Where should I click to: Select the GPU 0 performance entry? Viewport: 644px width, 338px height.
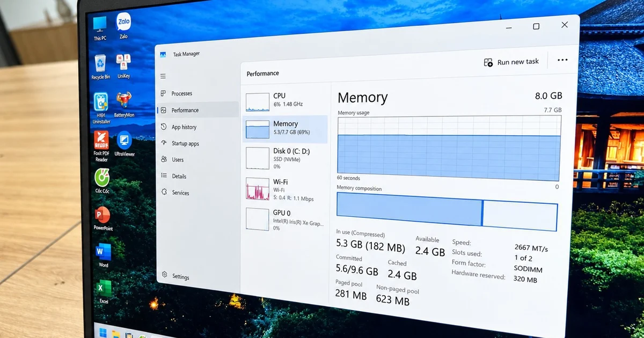click(285, 220)
